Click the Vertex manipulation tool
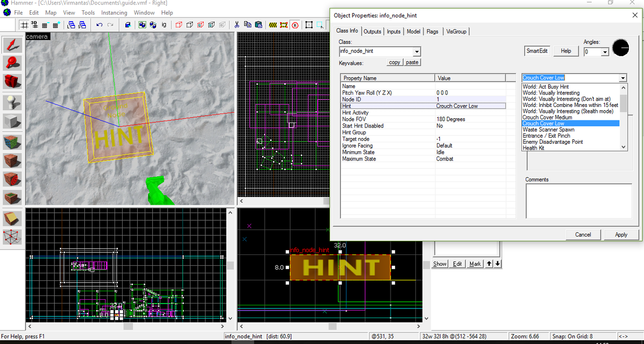This screenshot has width=644, height=344. (x=12, y=237)
